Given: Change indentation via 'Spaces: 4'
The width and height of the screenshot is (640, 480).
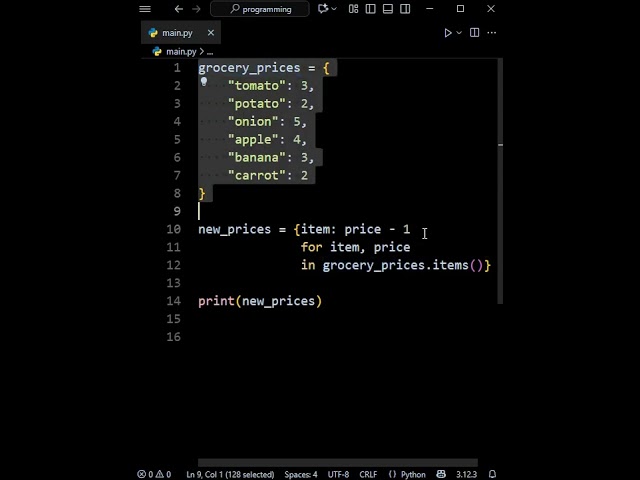Looking at the screenshot, I should pos(301,474).
